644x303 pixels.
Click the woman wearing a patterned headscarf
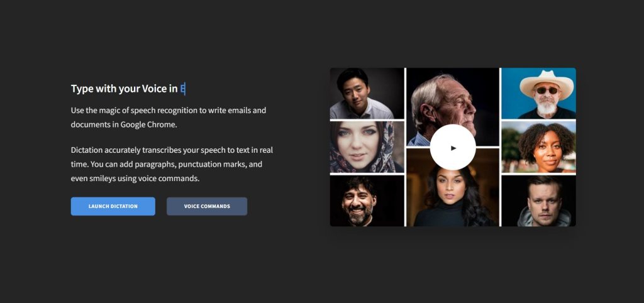(x=366, y=147)
